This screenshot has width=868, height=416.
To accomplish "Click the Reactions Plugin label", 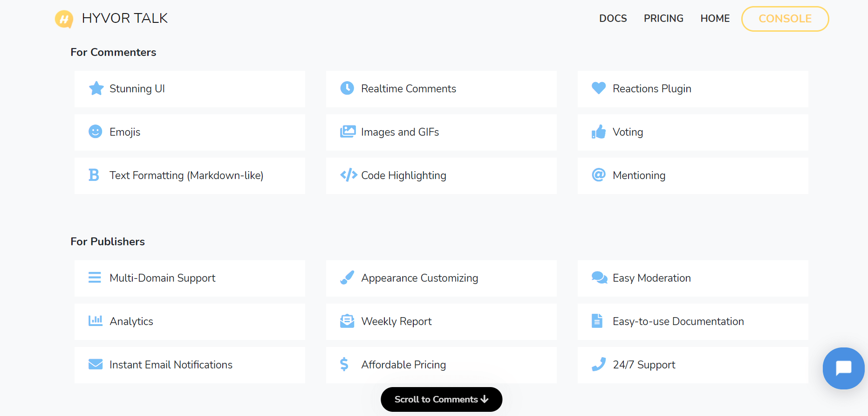I will coord(652,89).
